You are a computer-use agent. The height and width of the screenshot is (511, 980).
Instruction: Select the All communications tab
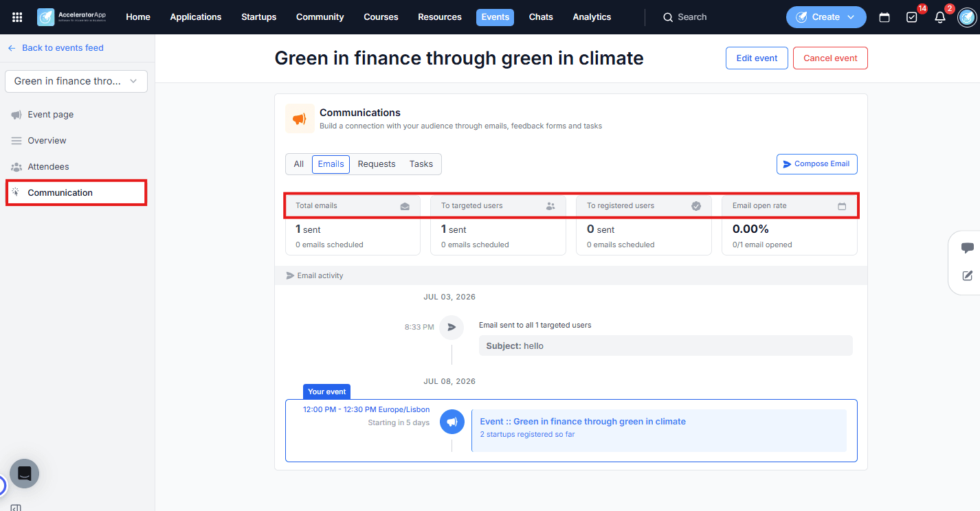pyautogui.click(x=299, y=164)
